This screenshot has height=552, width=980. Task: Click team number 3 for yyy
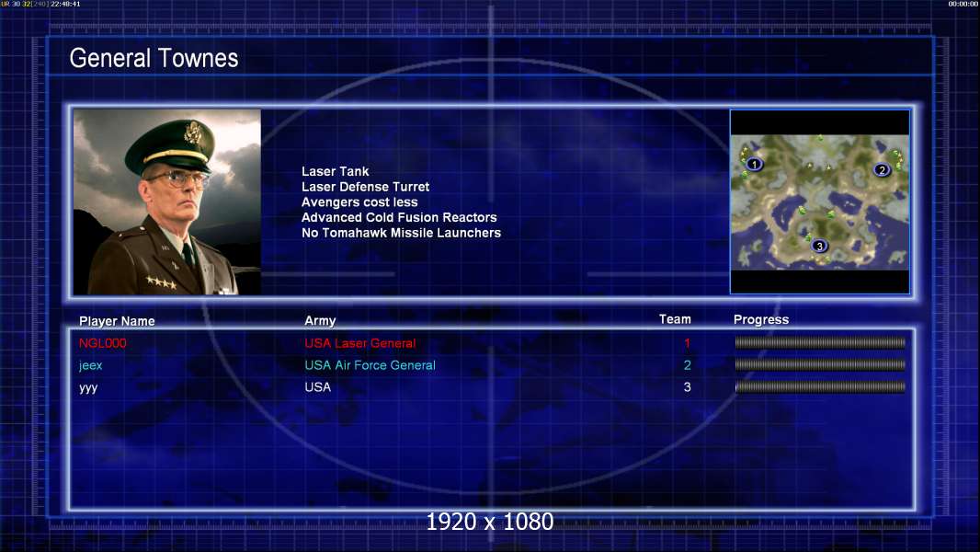687,387
